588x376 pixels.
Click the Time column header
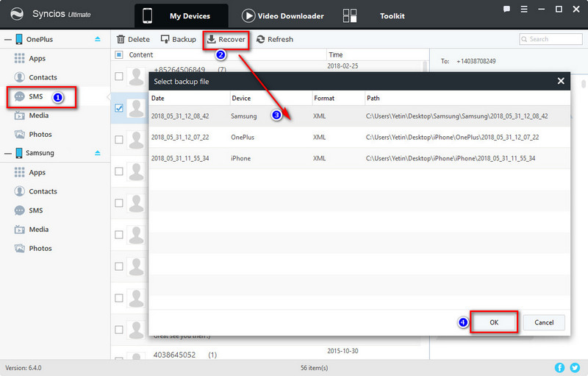tap(336, 54)
